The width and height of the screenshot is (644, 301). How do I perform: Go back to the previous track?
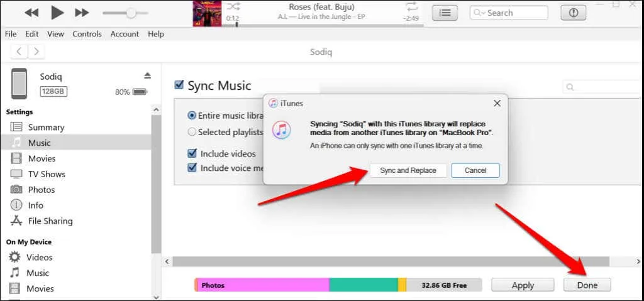click(x=31, y=13)
